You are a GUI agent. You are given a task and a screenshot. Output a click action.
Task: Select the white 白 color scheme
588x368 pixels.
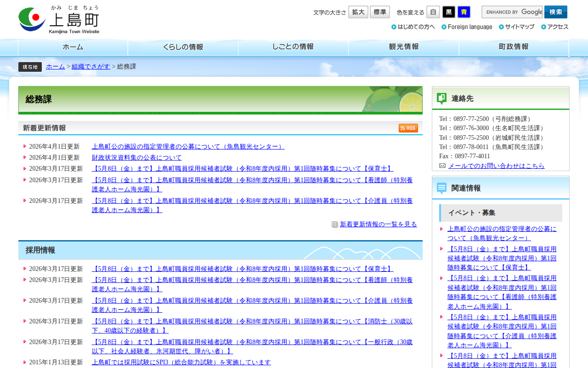[433, 12]
